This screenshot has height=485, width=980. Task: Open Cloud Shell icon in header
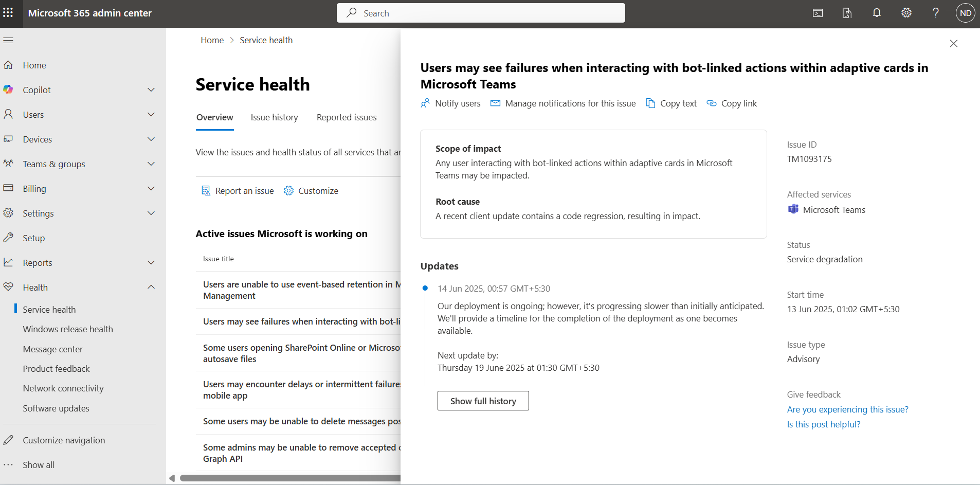(818, 13)
